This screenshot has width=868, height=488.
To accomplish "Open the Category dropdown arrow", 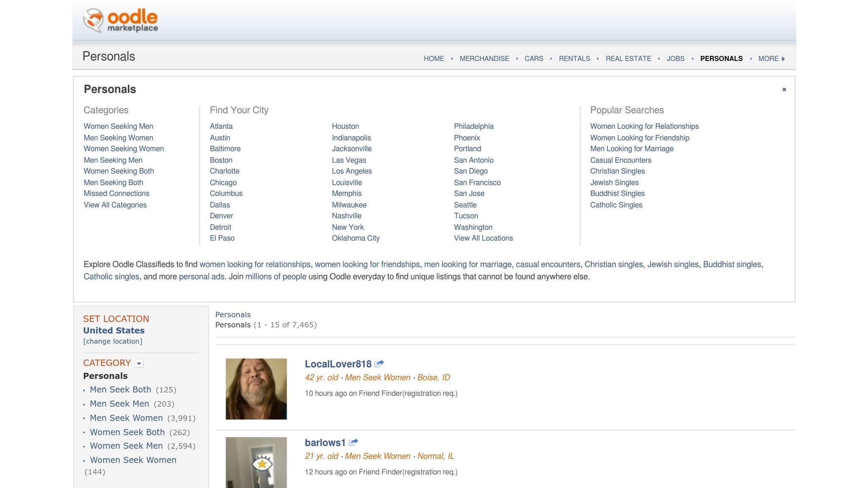I will point(139,363).
